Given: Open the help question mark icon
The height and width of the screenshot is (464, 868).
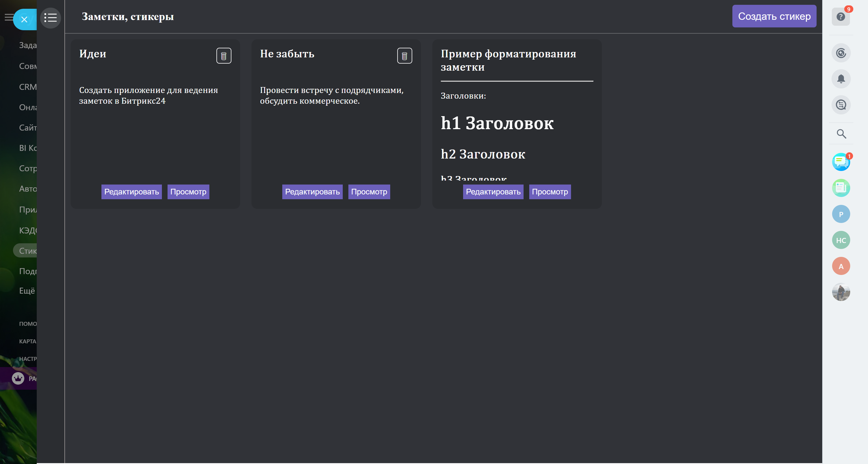Looking at the screenshot, I should [x=841, y=17].
